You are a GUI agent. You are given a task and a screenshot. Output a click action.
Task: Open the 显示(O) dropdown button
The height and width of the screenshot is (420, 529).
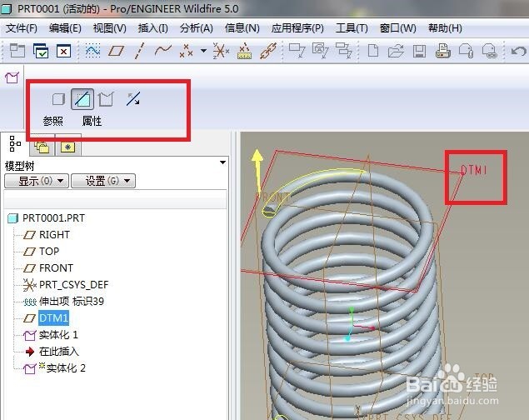(37, 181)
